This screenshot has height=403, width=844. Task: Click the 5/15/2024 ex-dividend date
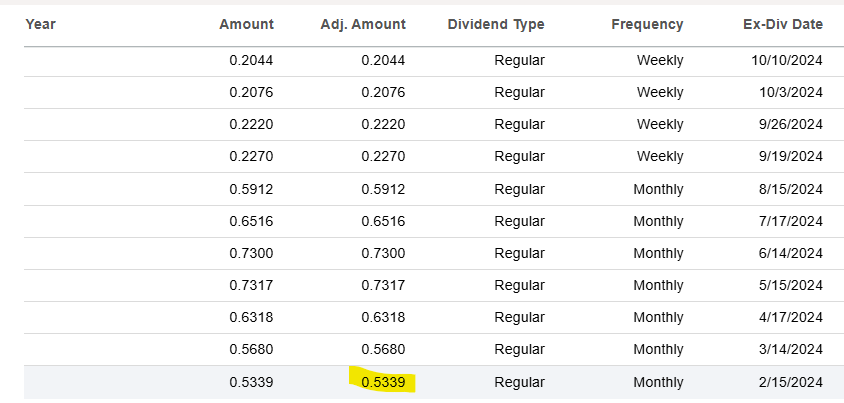[x=791, y=285]
